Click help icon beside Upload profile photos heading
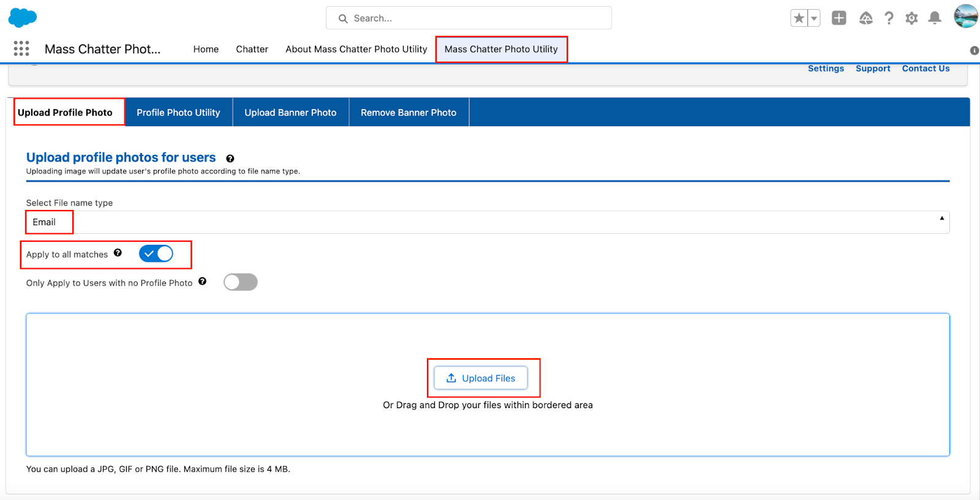 [230, 159]
